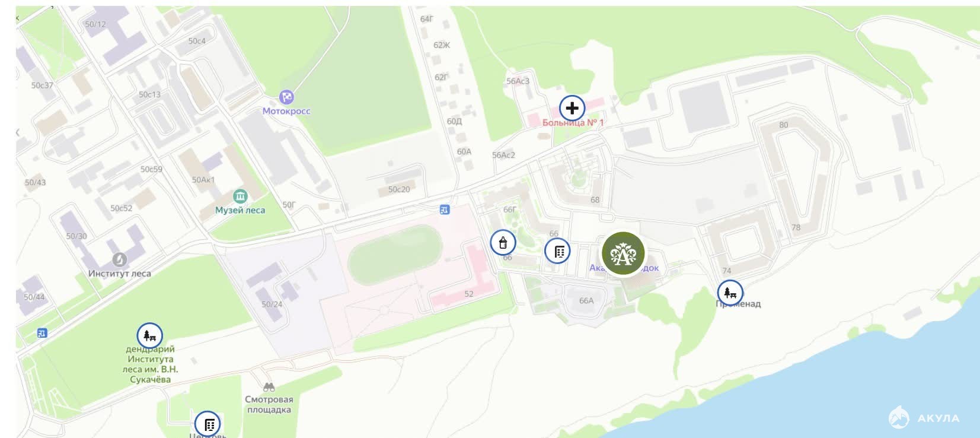Select the green Академгородок logo marker
The height and width of the screenshot is (438, 980).
623,254
